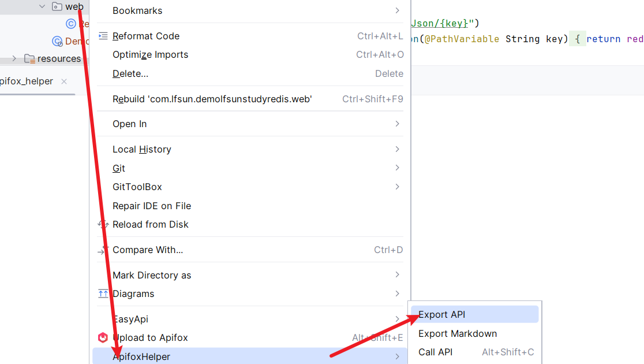
Task: Click the Apifox logo next to Upload to Apifox
Action: (103, 337)
